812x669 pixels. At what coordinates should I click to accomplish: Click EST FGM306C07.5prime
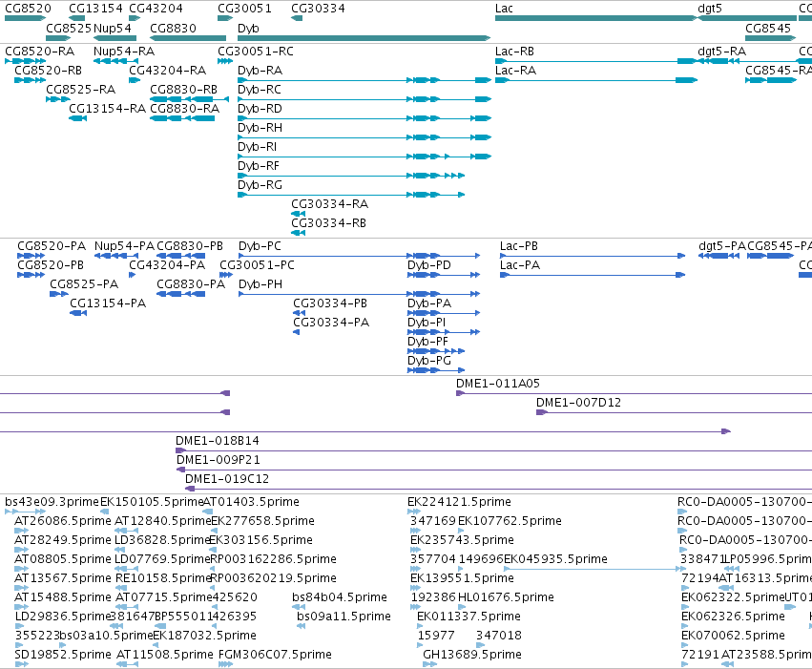[275, 655]
